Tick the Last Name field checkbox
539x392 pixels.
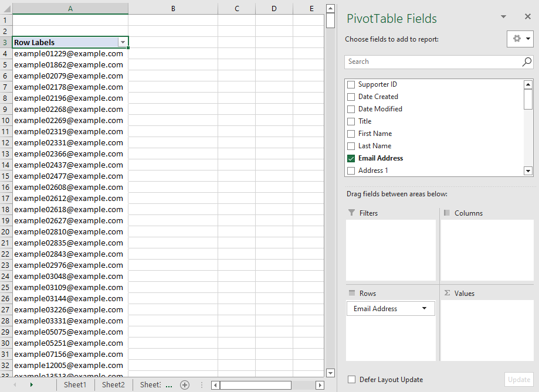[351, 146]
